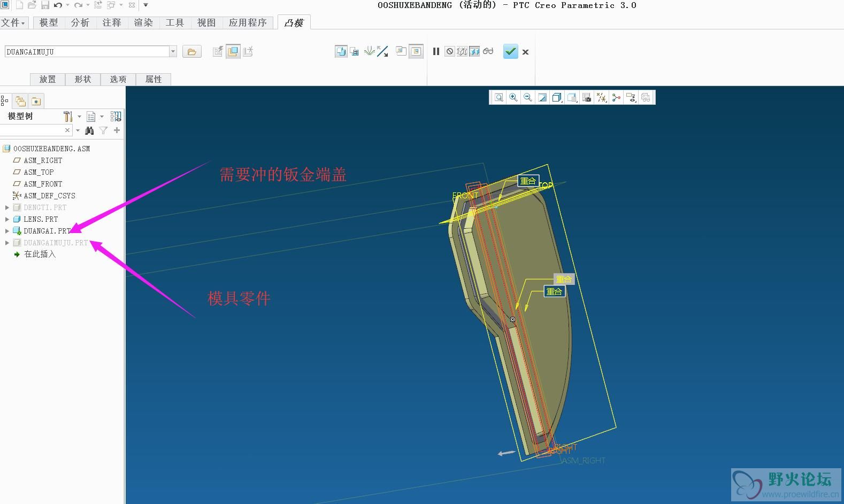Select the model tree navigator tab icon

[x=5, y=100]
